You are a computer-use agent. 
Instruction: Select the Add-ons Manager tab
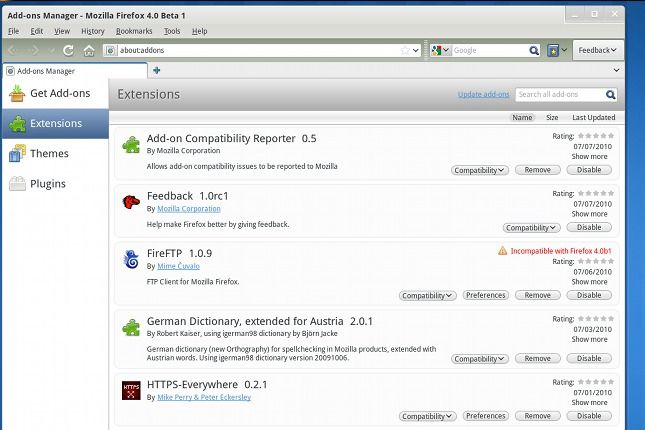click(x=75, y=71)
